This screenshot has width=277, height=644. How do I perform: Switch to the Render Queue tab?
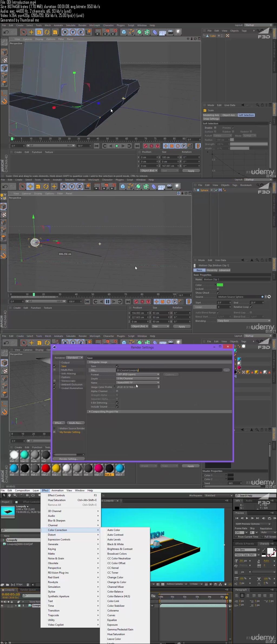point(28,590)
